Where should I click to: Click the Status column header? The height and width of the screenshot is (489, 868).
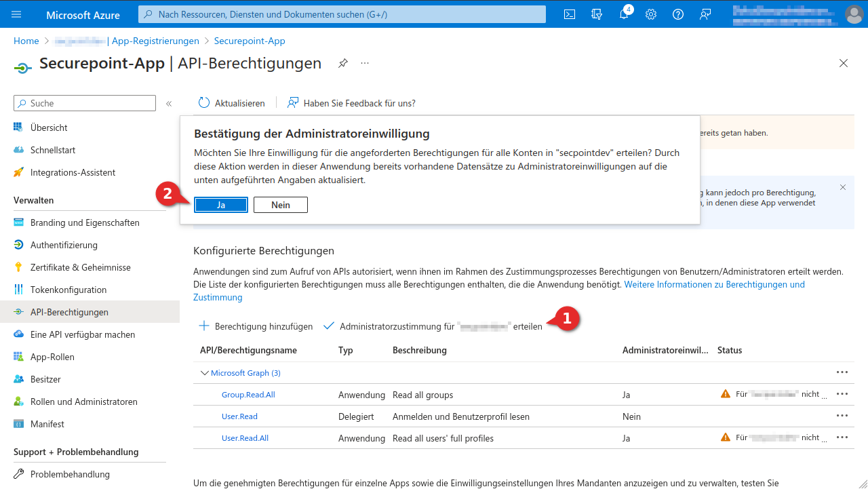click(x=730, y=351)
